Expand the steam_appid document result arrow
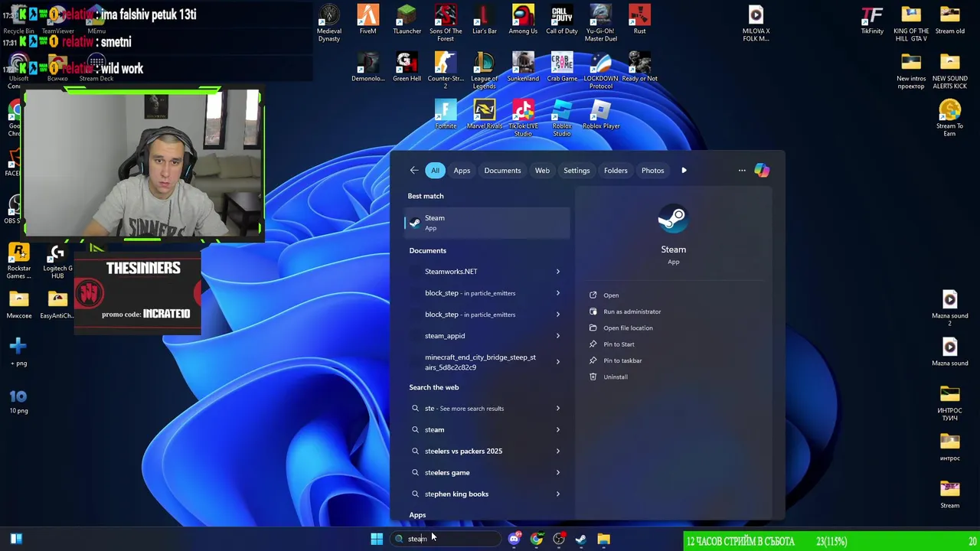 (557, 336)
